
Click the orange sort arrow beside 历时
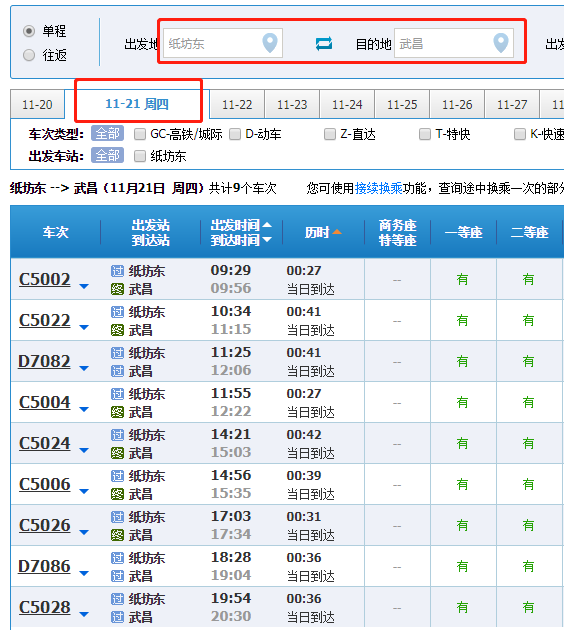(x=337, y=232)
